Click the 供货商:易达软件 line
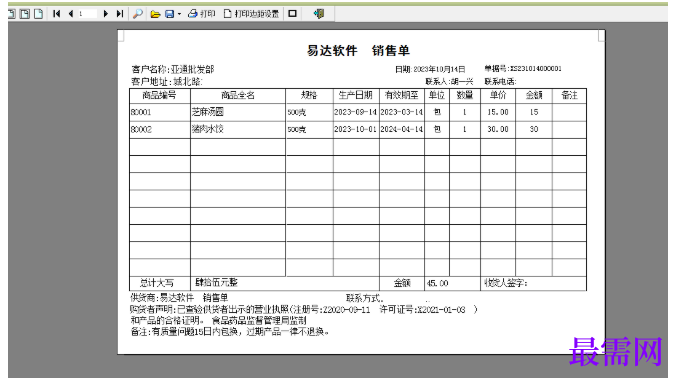Viewport: 681px width, 383px height. pyautogui.click(x=179, y=298)
